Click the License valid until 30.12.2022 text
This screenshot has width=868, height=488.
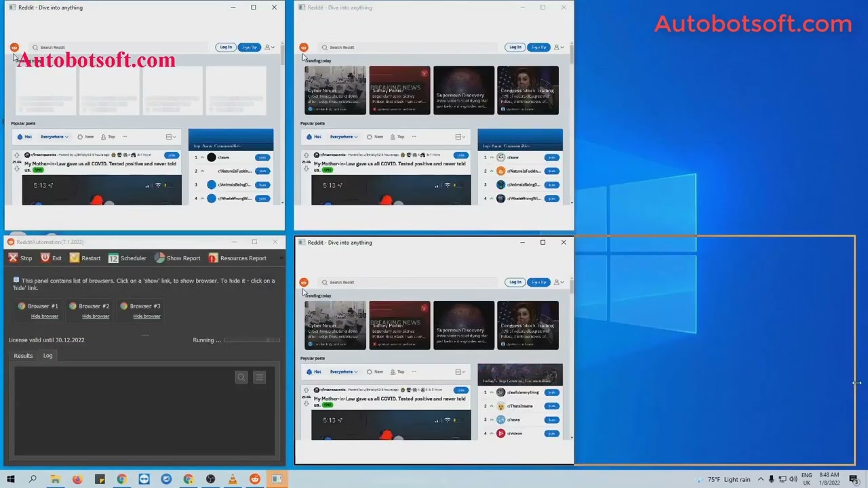coord(46,340)
